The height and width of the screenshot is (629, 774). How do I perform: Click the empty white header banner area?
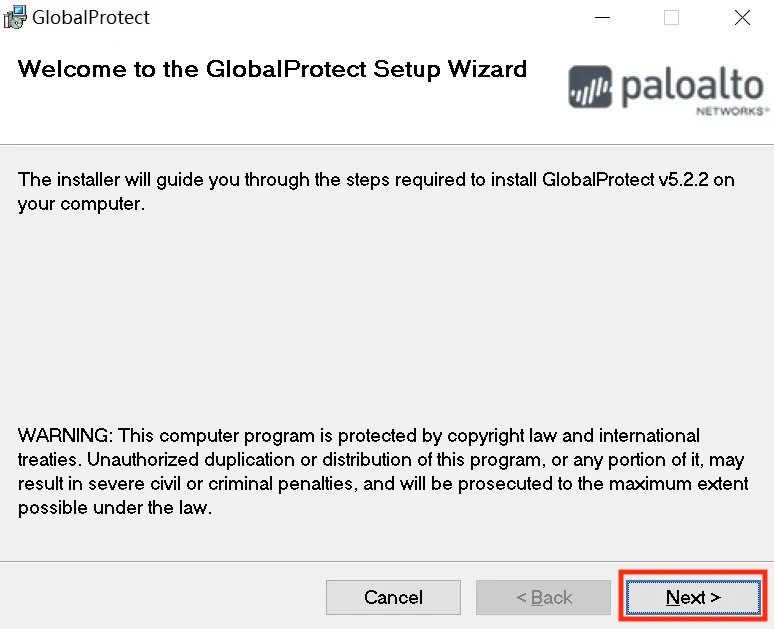click(300, 115)
